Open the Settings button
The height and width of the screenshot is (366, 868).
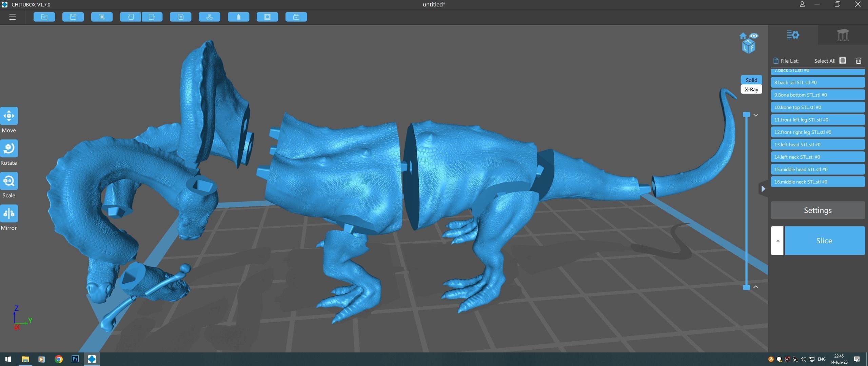pyautogui.click(x=818, y=210)
